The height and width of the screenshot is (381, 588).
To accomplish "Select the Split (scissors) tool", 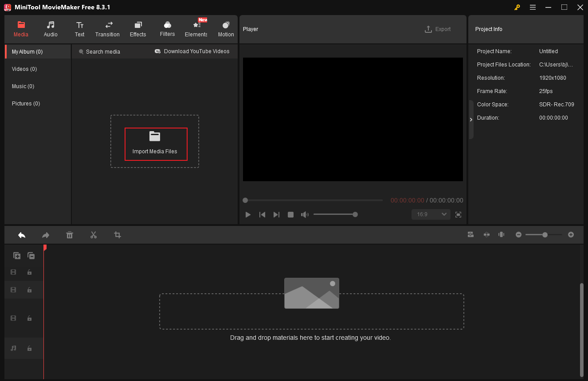I will [94, 235].
